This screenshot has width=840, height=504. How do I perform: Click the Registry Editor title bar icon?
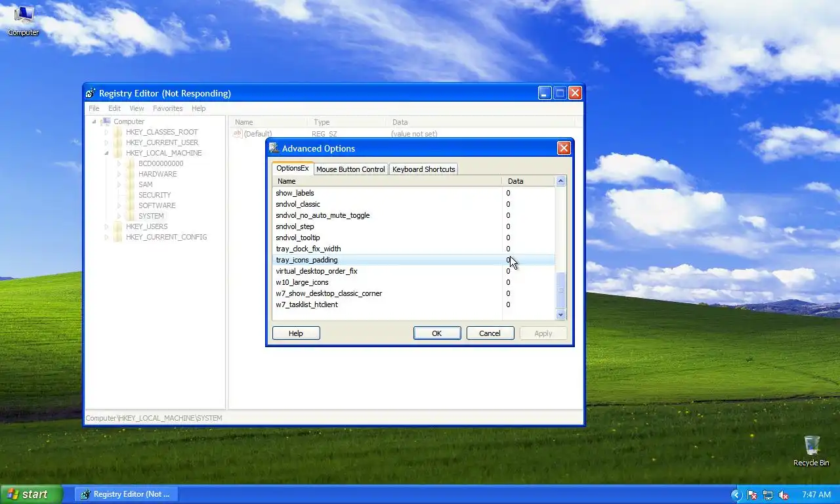click(91, 93)
